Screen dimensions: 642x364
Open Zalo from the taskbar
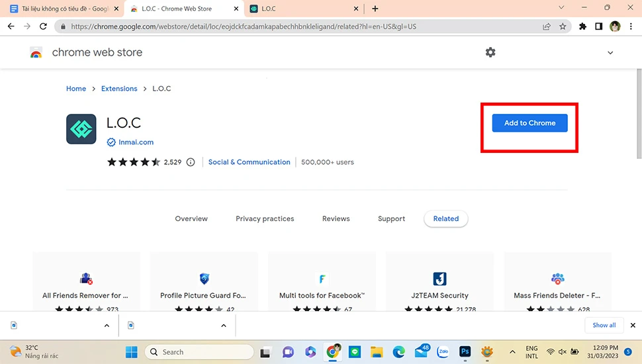tap(443, 351)
